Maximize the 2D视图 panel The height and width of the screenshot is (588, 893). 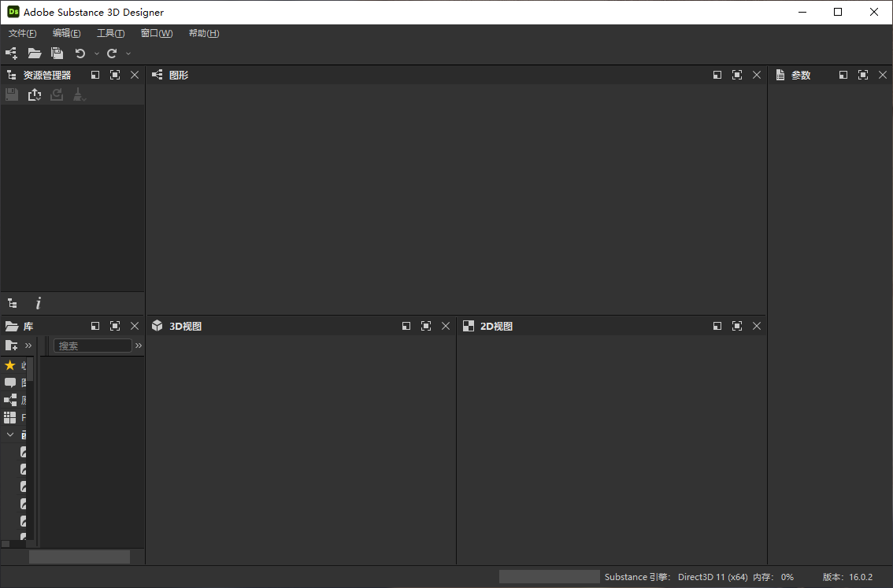pyautogui.click(x=737, y=326)
